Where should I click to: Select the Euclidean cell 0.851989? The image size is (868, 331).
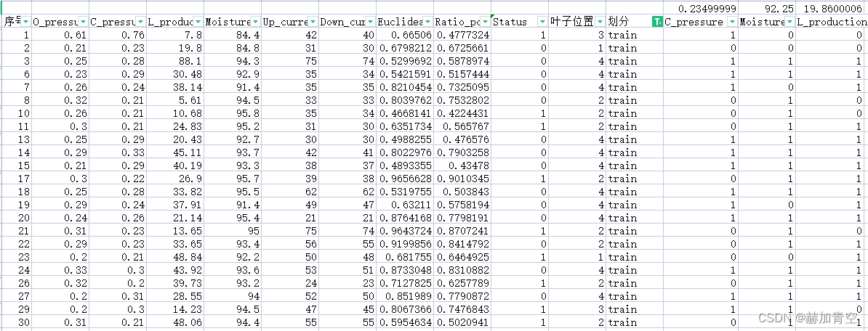[x=405, y=296]
